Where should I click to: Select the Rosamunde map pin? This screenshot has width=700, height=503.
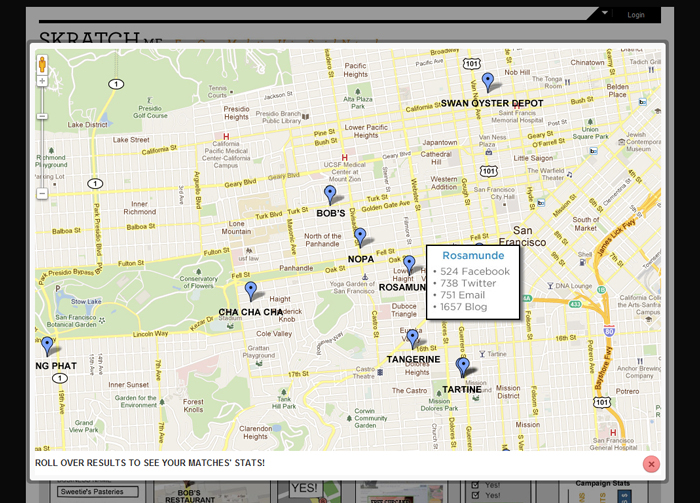pyautogui.click(x=409, y=265)
